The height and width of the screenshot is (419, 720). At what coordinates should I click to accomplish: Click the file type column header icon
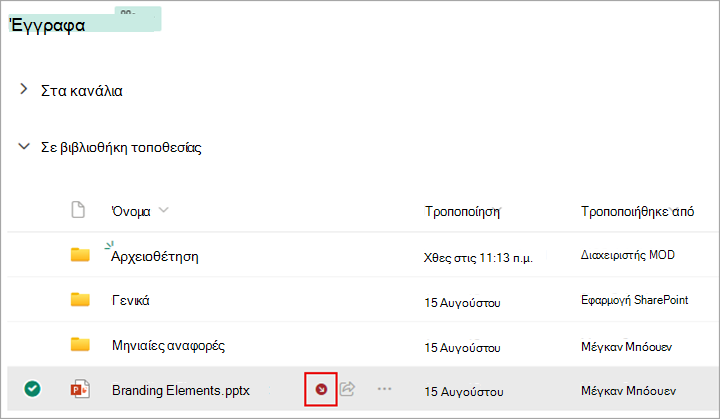[x=78, y=210]
